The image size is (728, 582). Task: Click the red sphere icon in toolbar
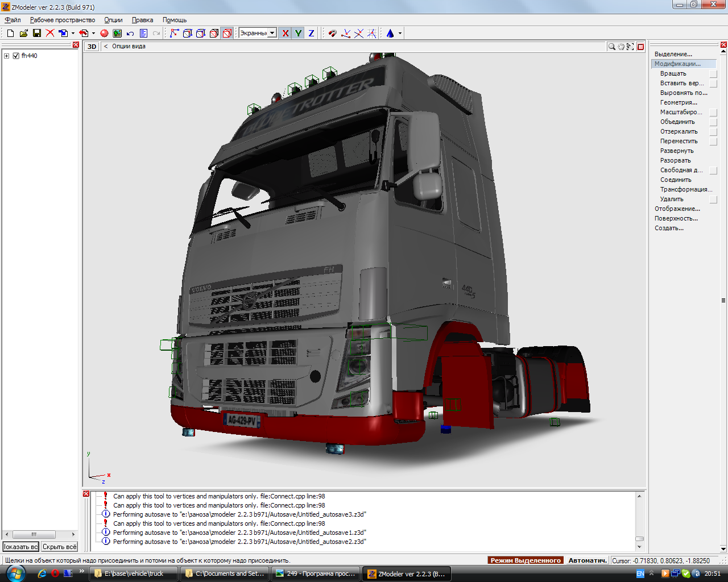104,34
